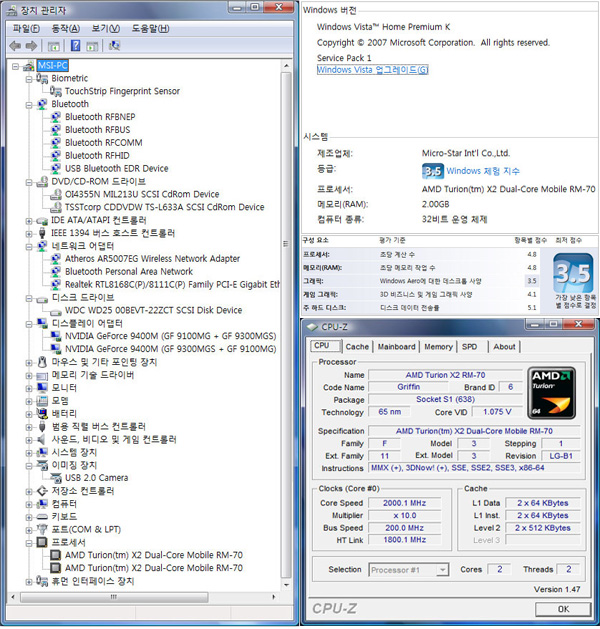Screen dimensions: 600x629
Task: Click the HT Link 1800.1 MHz value
Action: 404,540
